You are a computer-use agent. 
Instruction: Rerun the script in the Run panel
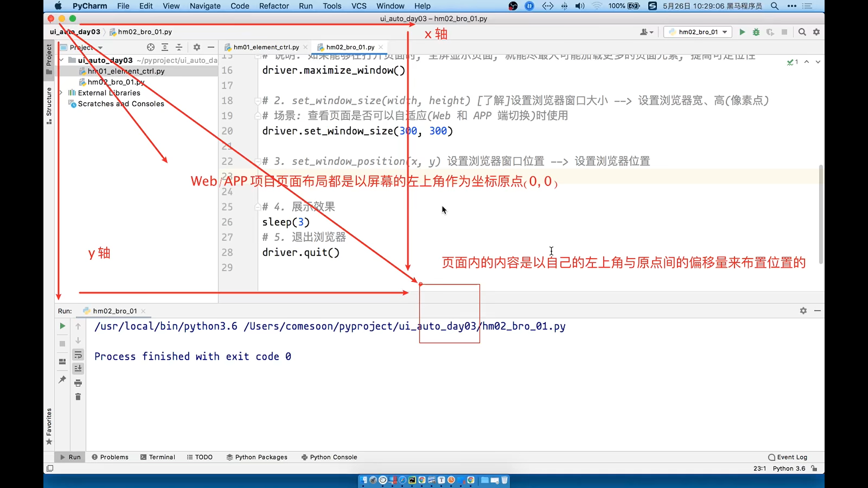tap(62, 326)
